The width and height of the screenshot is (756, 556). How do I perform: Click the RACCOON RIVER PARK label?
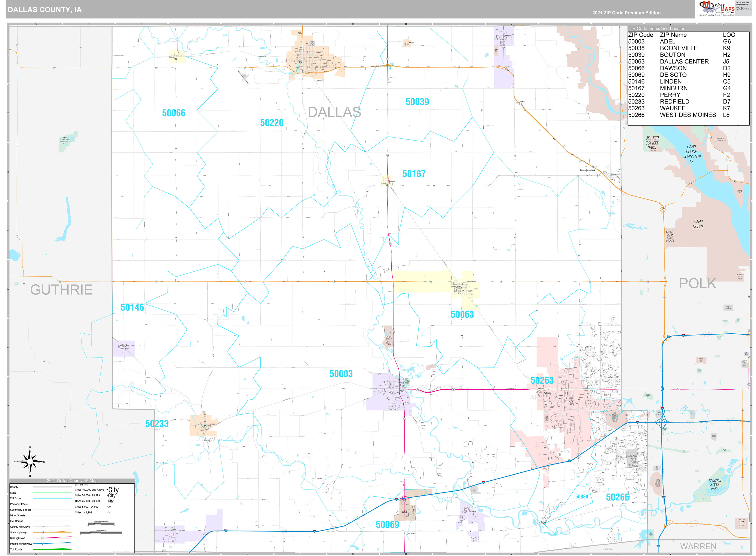click(x=714, y=484)
